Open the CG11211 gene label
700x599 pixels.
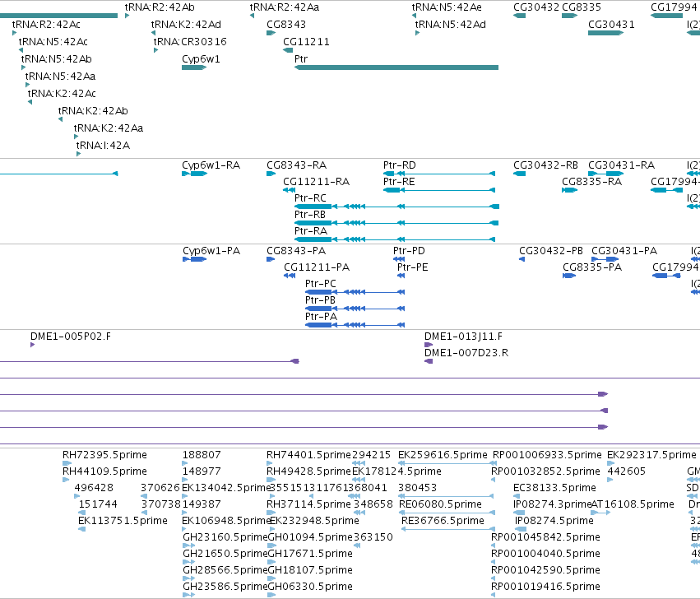(x=306, y=42)
